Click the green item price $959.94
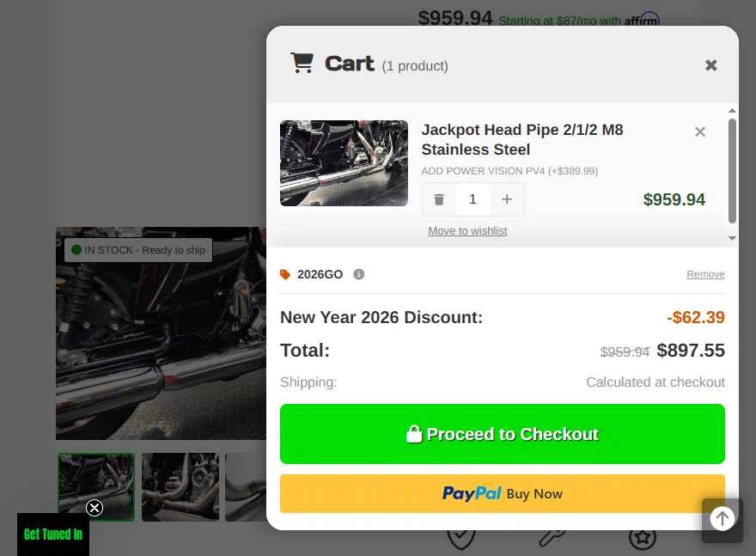Image resolution: width=756 pixels, height=556 pixels. pos(674,199)
